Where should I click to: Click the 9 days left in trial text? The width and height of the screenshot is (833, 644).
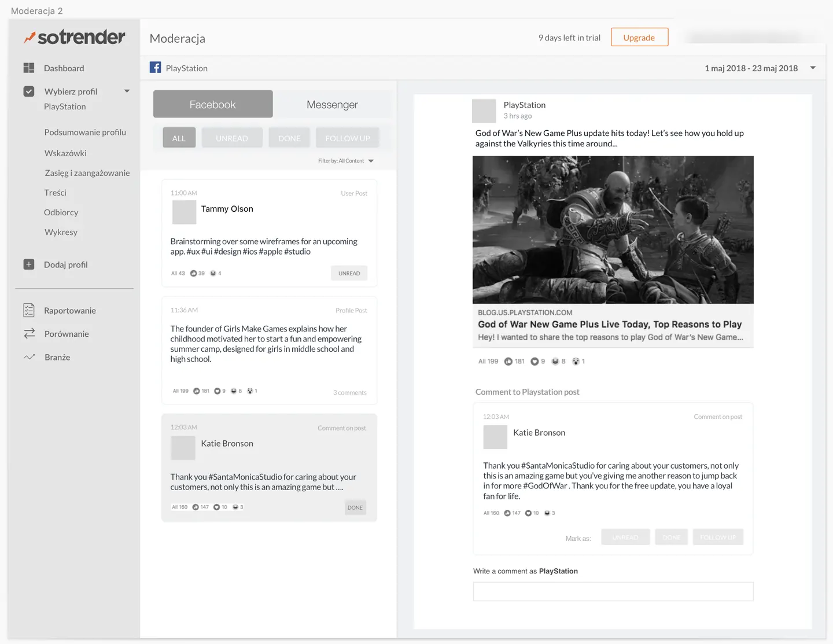coord(569,38)
